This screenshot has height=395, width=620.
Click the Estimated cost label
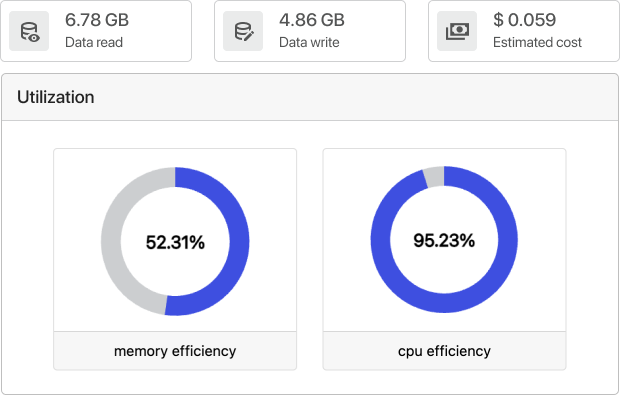tap(537, 42)
